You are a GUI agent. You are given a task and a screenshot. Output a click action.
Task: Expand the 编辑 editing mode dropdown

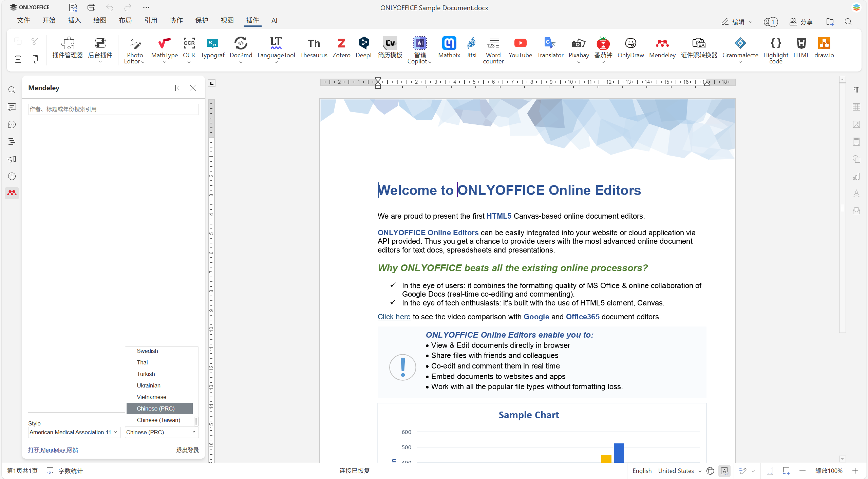[737, 22]
